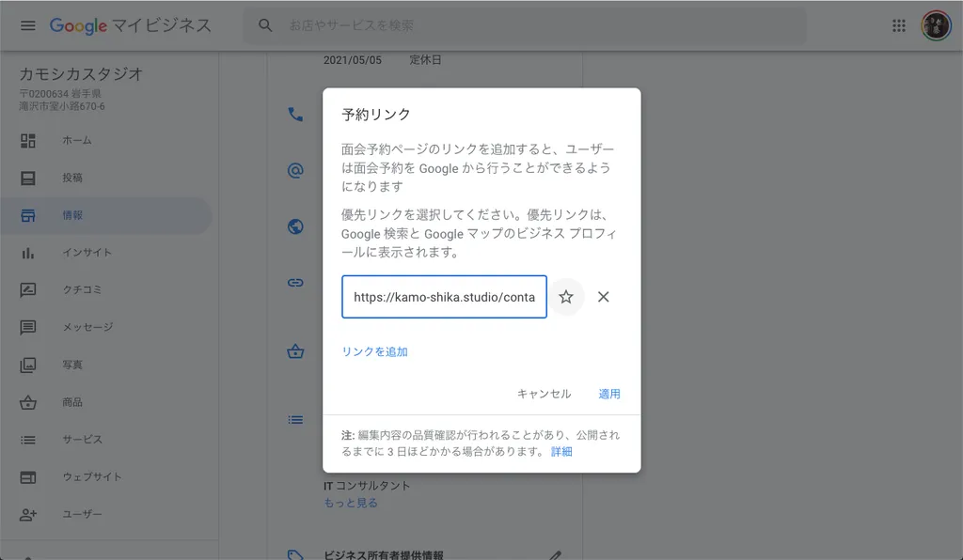Click the 予約リンク dialog title

[x=376, y=115]
